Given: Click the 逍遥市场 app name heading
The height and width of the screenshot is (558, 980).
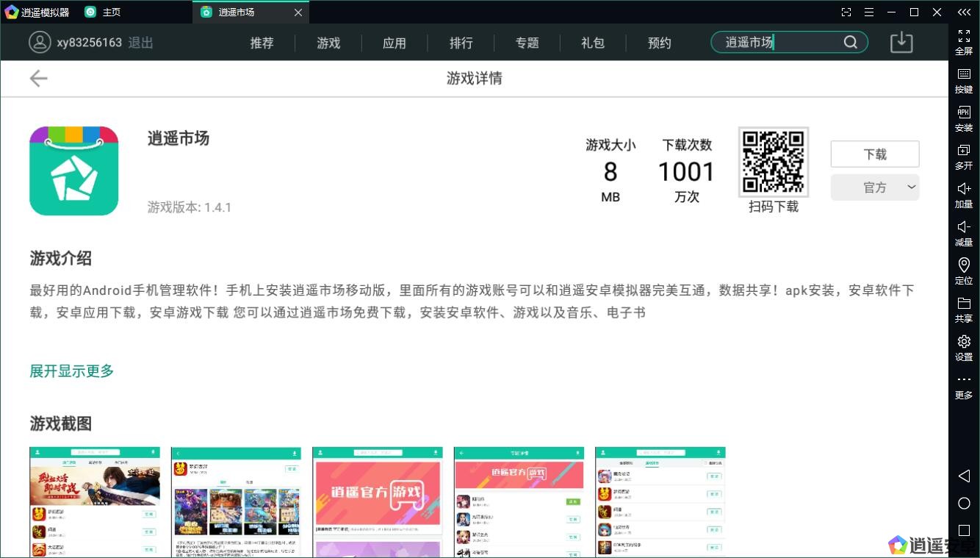Looking at the screenshot, I should tap(179, 138).
